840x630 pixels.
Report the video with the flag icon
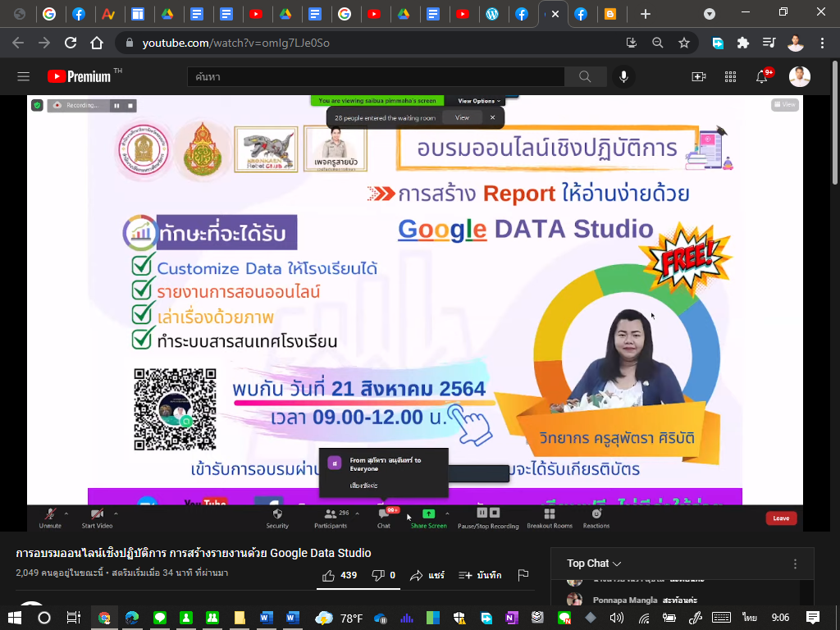click(523, 575)
